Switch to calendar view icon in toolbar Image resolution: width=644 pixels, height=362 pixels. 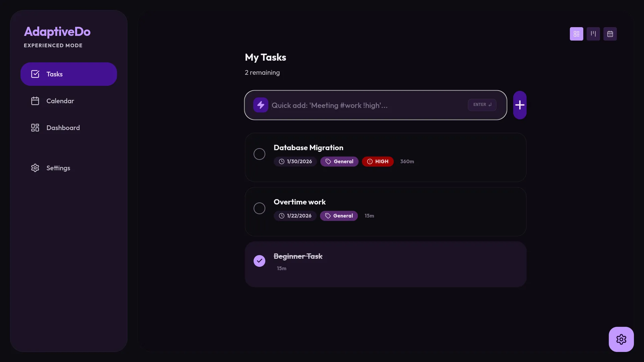(x=610, y=34)
